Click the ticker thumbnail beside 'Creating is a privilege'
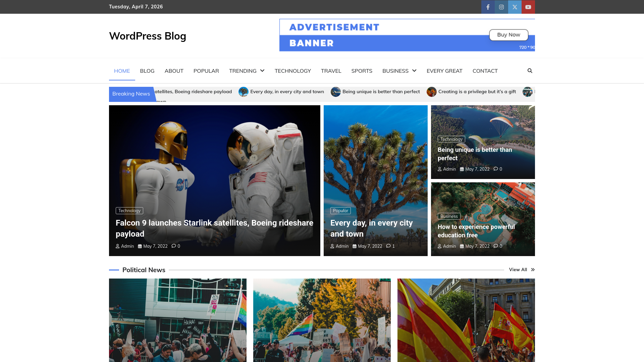Screen dimensions: 644x362 [x=431, y=92]
